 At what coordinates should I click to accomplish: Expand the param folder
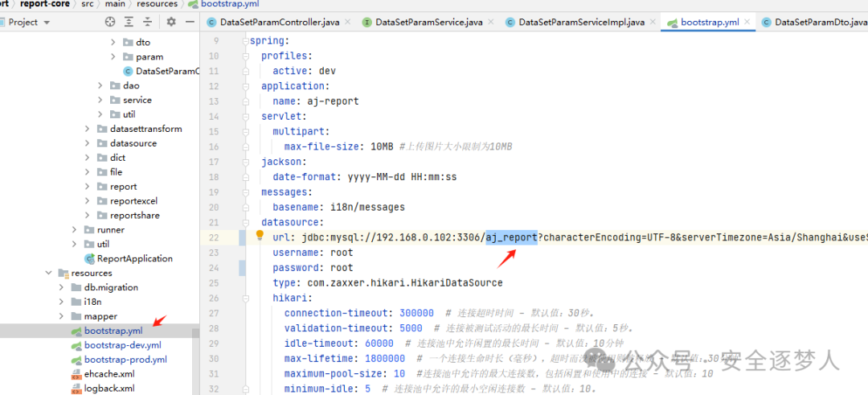[113, 56]
